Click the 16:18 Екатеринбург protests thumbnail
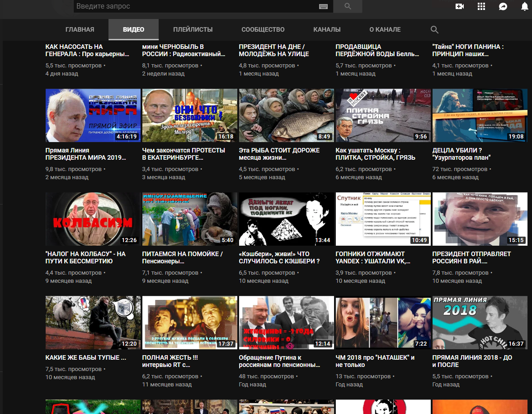532x414 pixels. pos(190,115)
